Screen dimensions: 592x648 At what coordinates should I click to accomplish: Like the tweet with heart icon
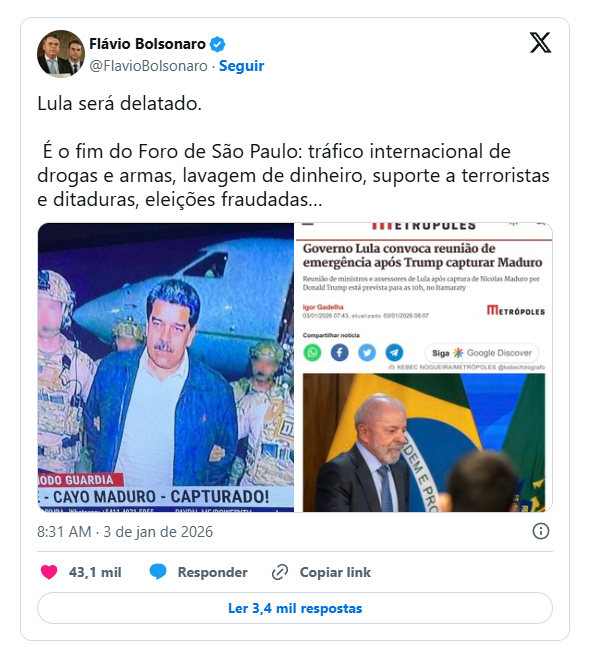pyautogui.click(x=49, y=572)
